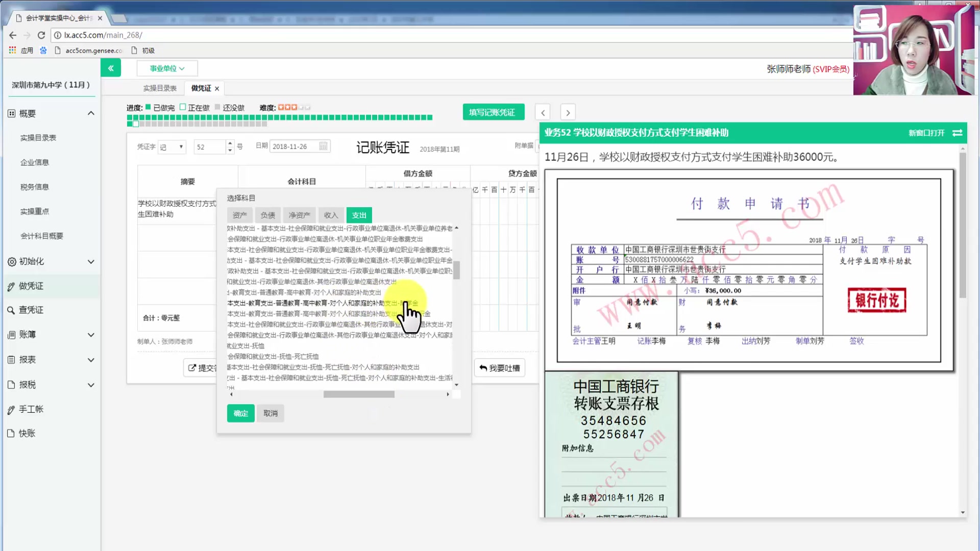Open 查凭证 from the sidebar

(x=11, y=310)
